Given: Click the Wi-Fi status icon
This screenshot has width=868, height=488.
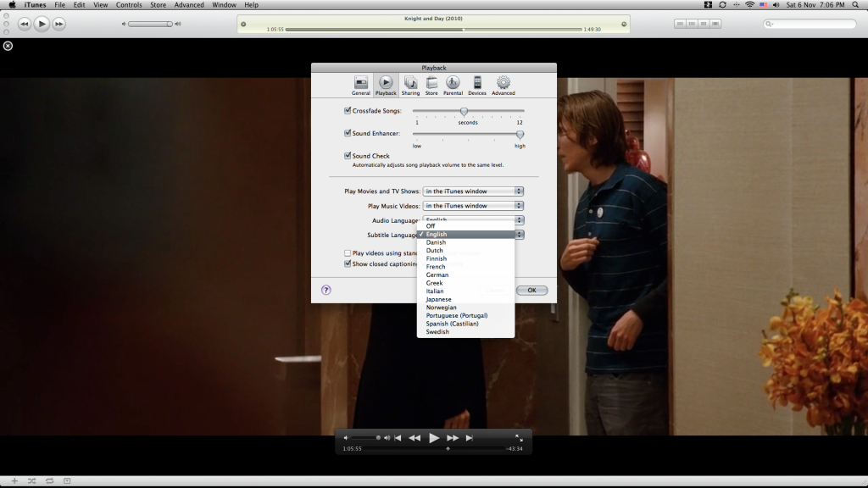Looking at the screenshot, I should [749, 5].
